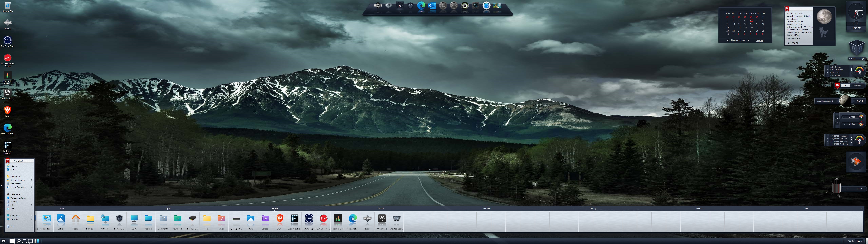Switch to the Apps shelf tab
Viewport: 868px width, 244px height.
pyautogui.click(x=168, y=209)
